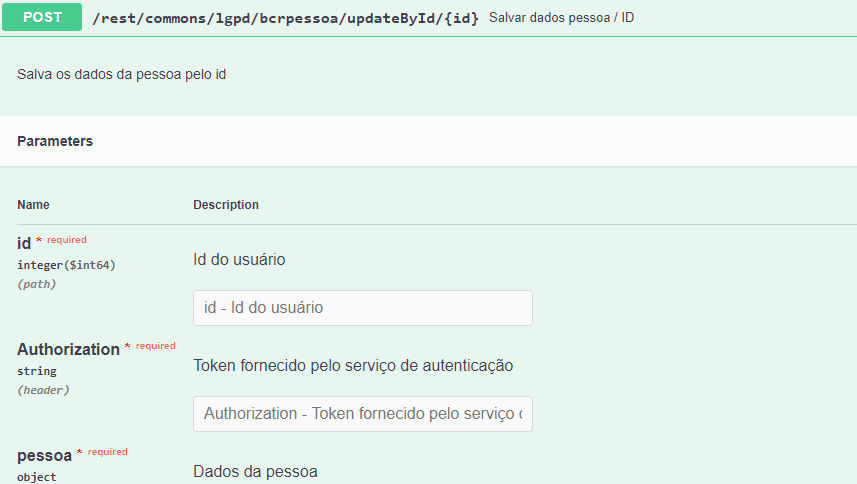Click the 'Token fornecido pelo serviço de autenticação' text
The width and height of the screenshot is (857, 484).
(353, 366)
